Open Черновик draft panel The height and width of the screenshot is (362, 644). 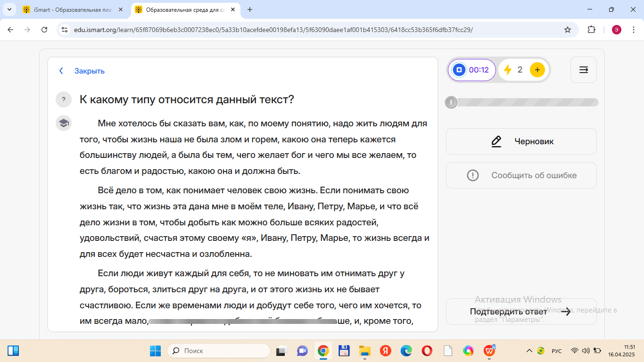[x=521, y=141]
